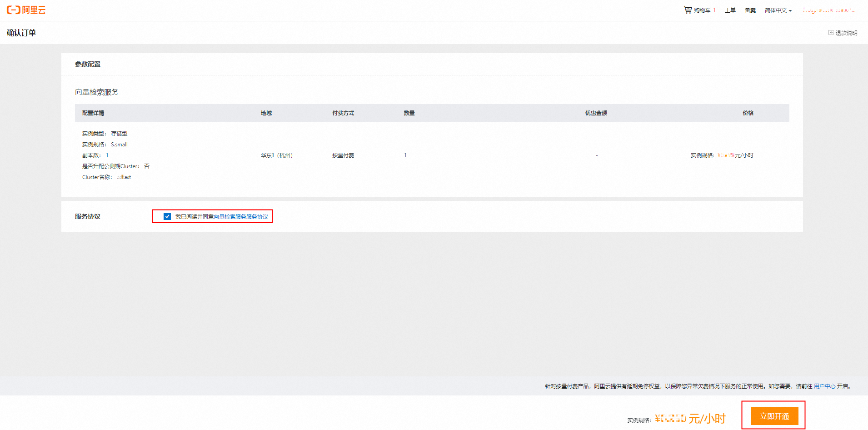Click the 地域 column header

coord(266,113)
